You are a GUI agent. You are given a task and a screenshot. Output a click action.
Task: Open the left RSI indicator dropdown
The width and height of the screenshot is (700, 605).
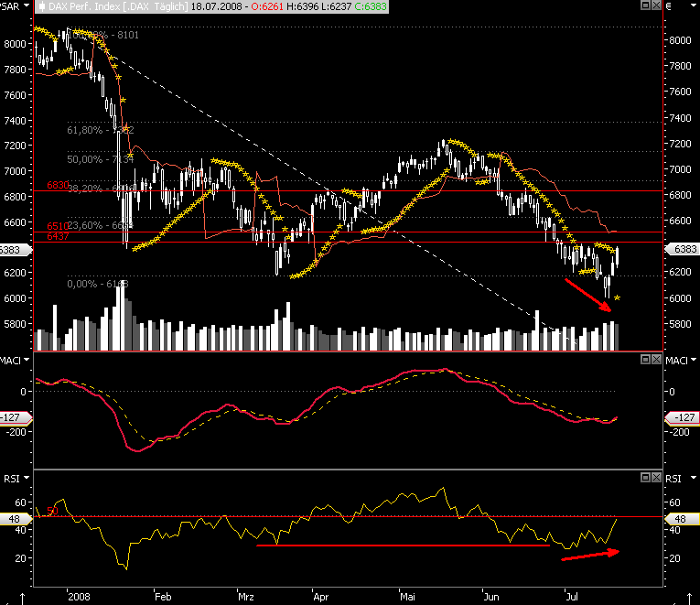click(x=27, y=478)
